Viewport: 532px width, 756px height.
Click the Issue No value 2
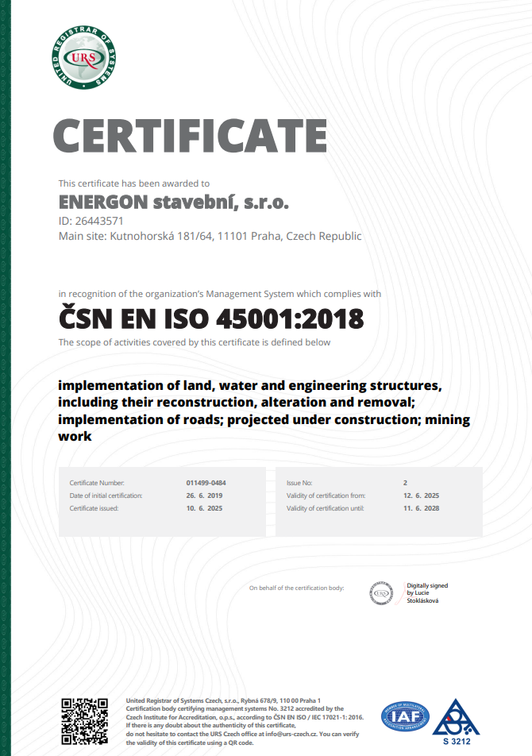(405, 483)
